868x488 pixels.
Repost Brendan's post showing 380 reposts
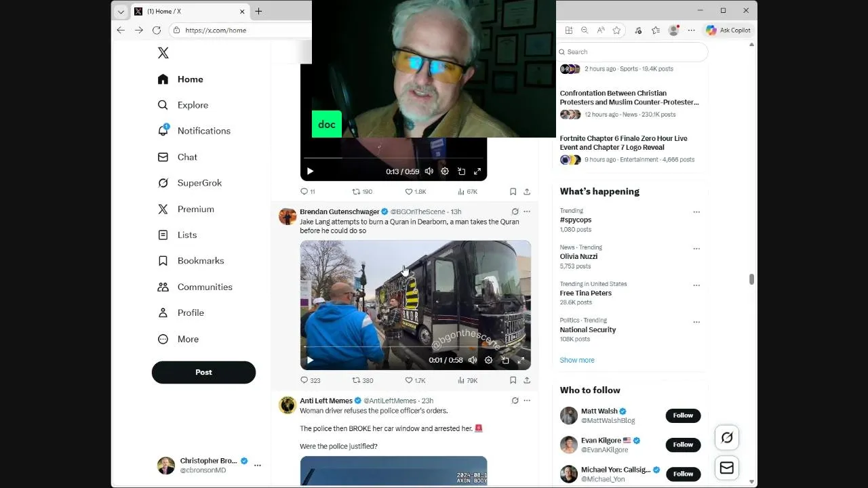363,381
